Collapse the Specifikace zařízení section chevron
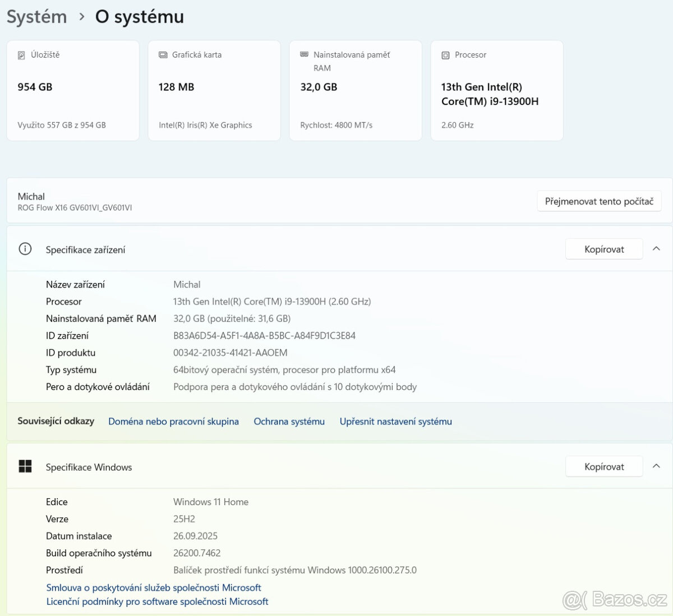 click(x=656, y=249)
